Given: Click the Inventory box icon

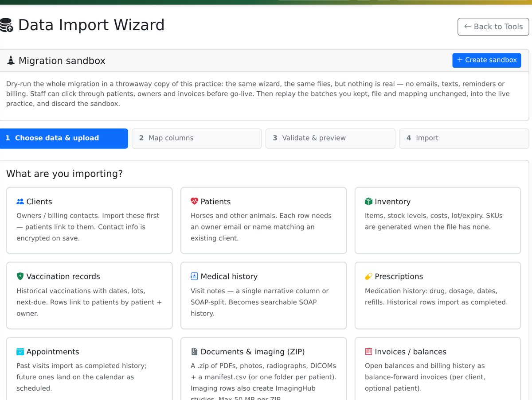Looking at the screenshot, I should click(x=368, y=202).
